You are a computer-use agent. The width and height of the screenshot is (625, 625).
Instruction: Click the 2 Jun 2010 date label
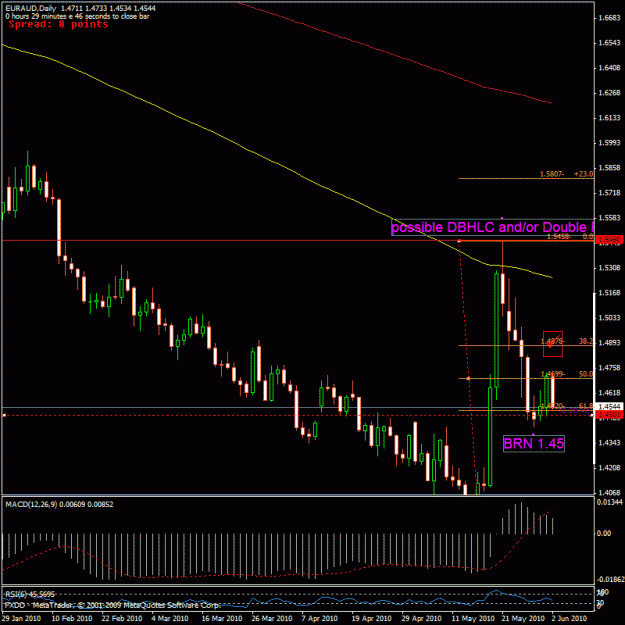pyautogui.click(x=570, y=619)
